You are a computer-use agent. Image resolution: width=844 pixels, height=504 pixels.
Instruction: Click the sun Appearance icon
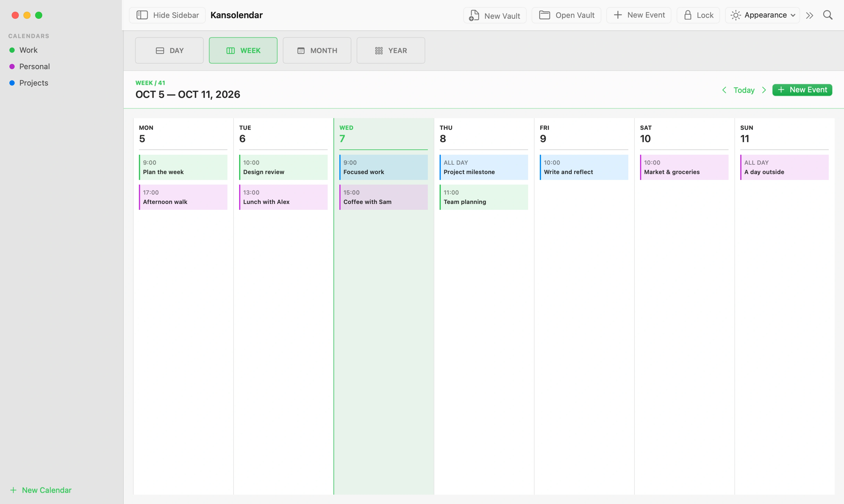(736, 15)
